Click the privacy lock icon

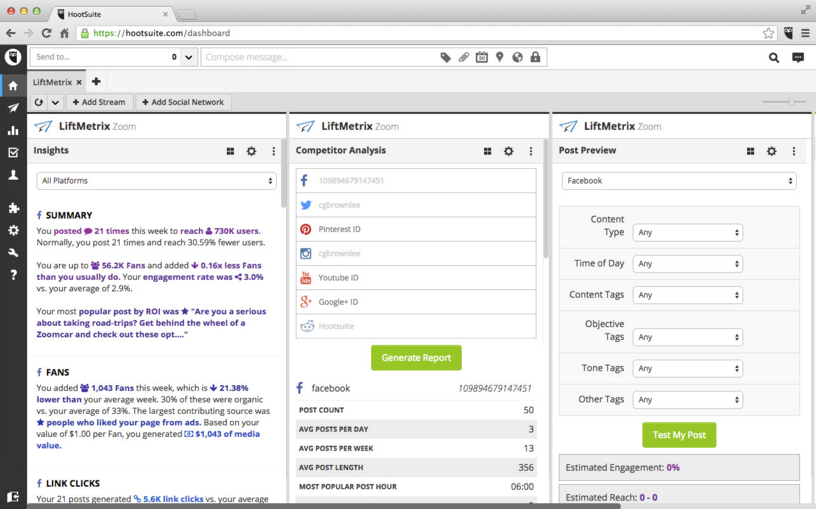(535, 57)
